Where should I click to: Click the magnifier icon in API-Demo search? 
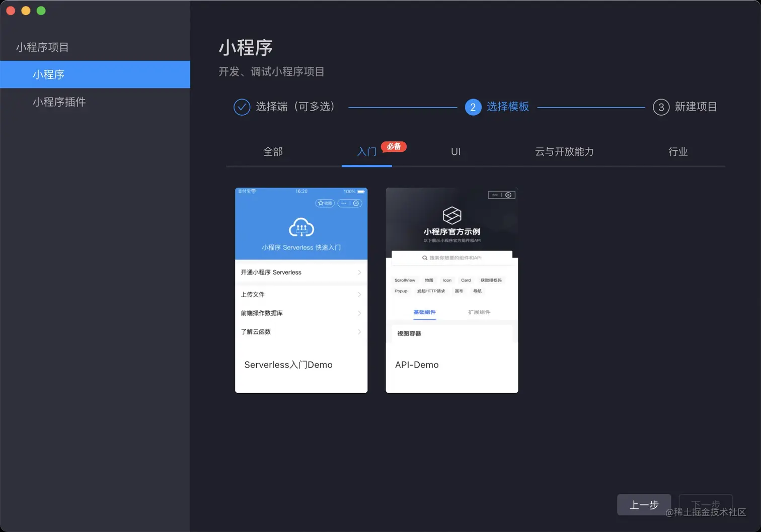pyautogui.click(x=425, y=257)
